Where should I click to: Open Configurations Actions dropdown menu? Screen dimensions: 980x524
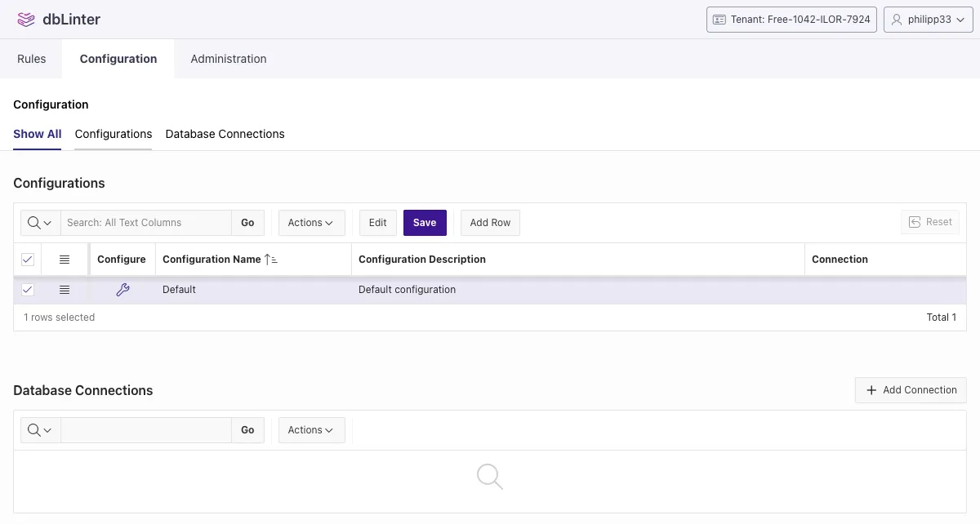click(x=311, y=223)
